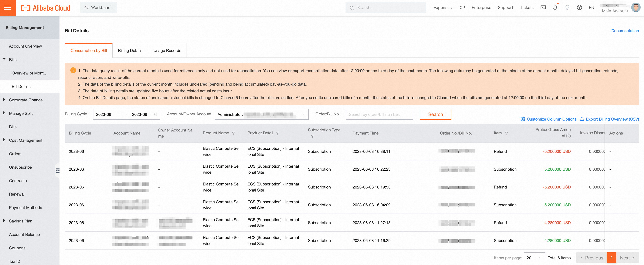Click payment time 2023-06-08 16:04:09
The image size is (644, 265).
[371, 205]
